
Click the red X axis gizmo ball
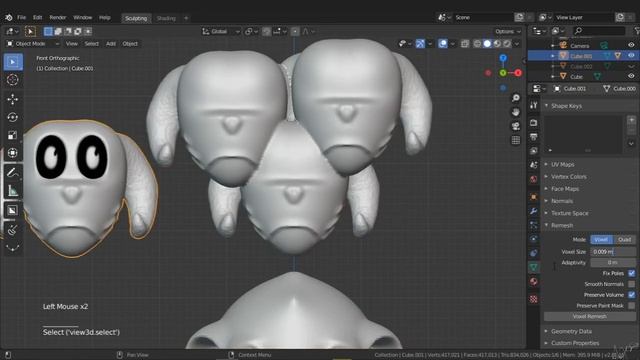pos(518,73)
